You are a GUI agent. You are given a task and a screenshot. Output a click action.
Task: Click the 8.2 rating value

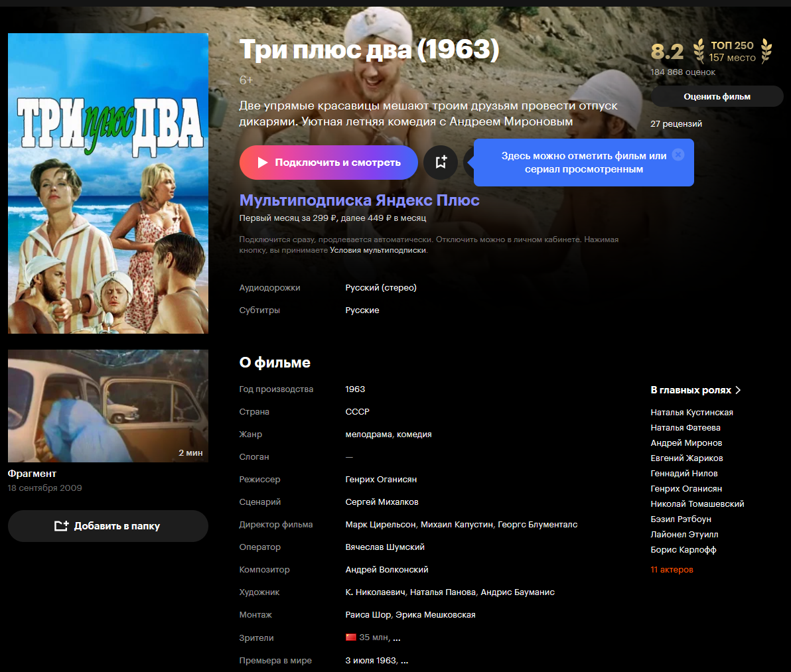(x=667, y=52)
